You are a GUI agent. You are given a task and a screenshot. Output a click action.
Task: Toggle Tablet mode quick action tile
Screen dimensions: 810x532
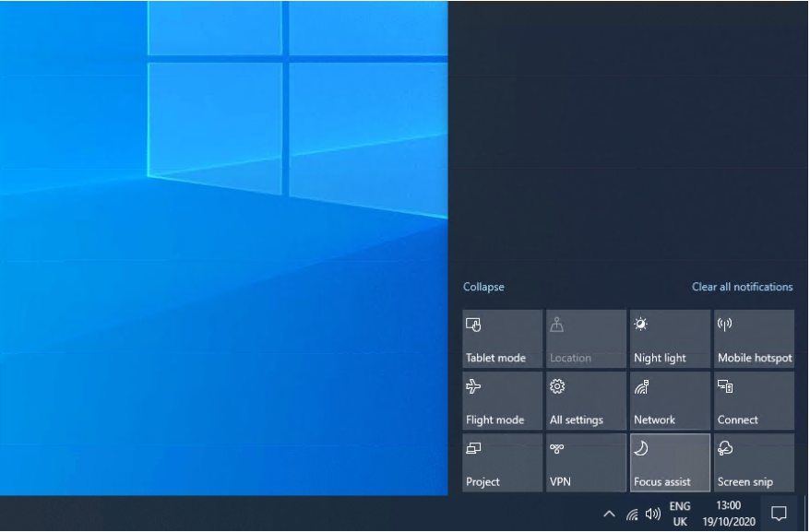502,339
